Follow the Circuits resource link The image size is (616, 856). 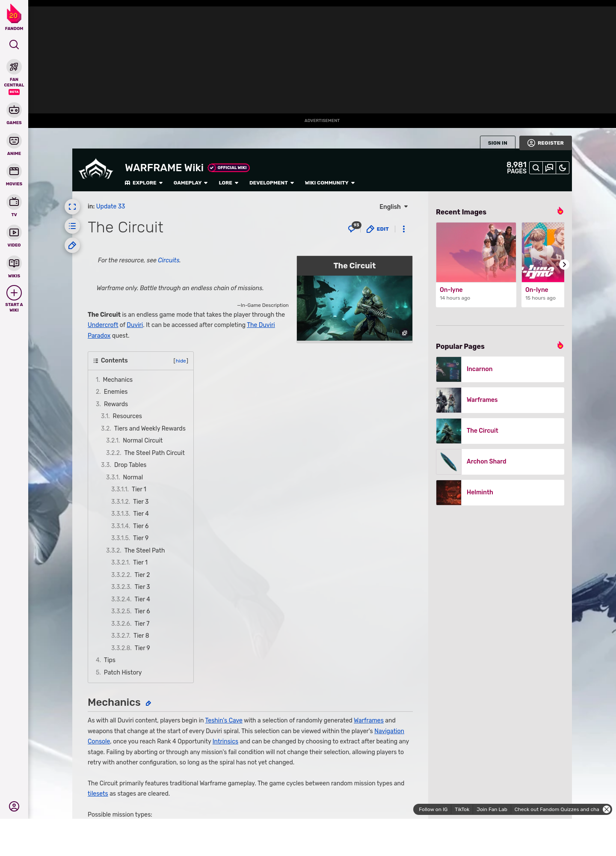click(169, 260)
